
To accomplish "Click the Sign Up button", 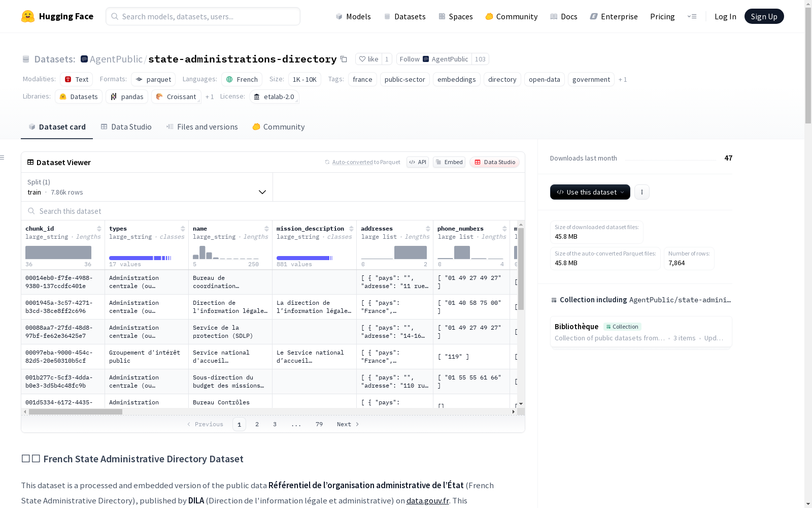I will (764, 16).
